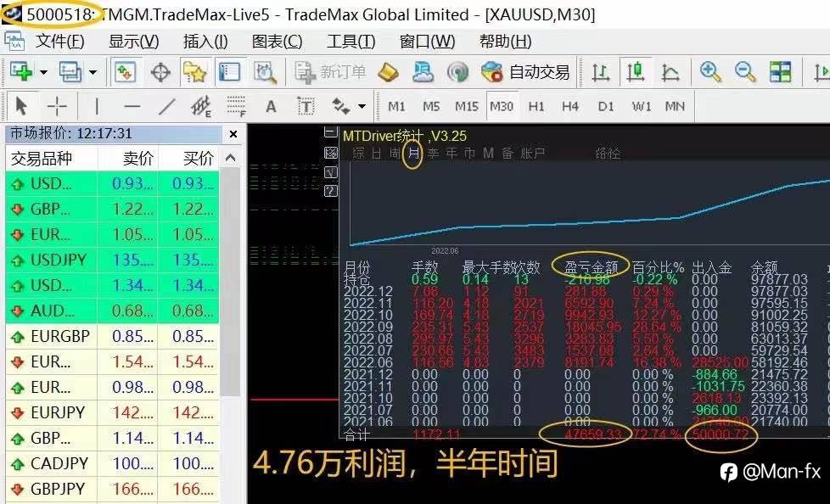
Task: Open the Strategy Tester magnifier icon
Action: pos(265,72)
